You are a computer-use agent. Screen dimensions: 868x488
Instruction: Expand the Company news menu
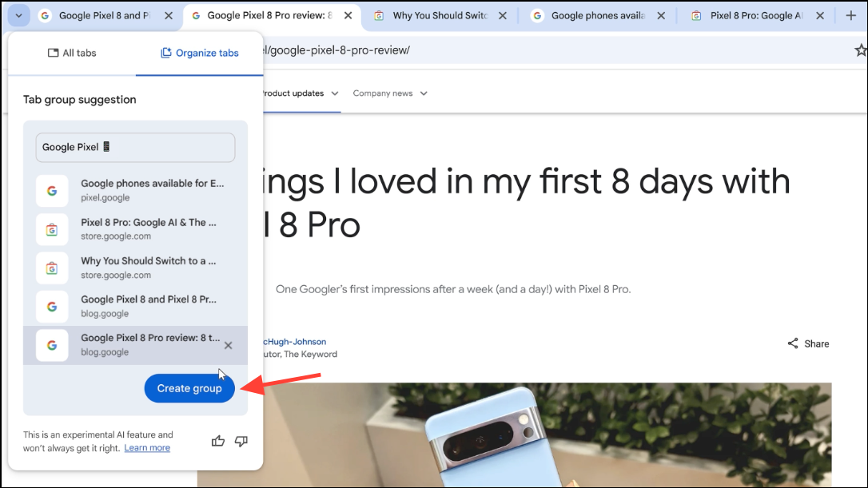pyautogui.click(x=390, y=93)
